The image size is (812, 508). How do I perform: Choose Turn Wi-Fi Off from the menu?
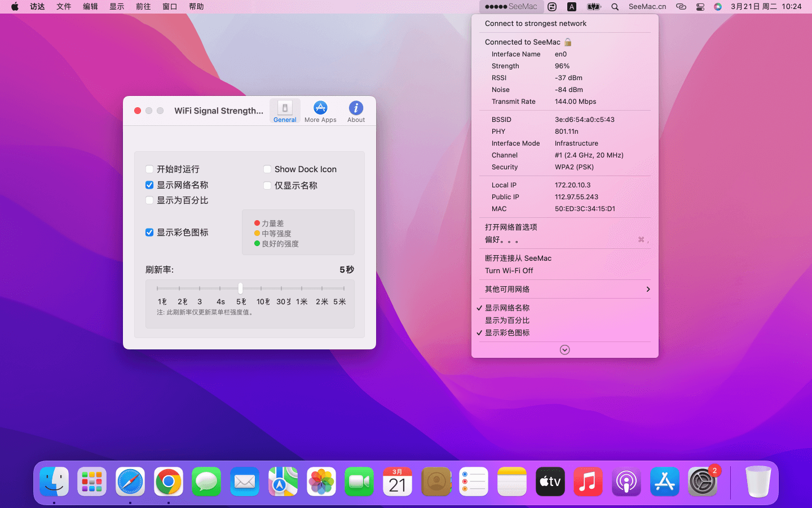(509, 270)
